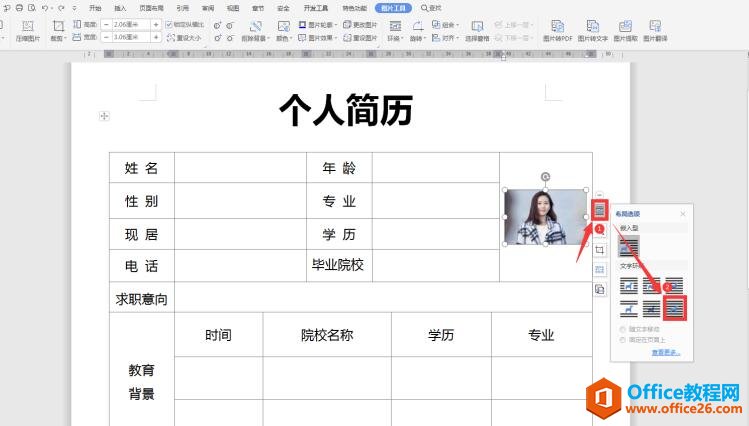Click the 压缩图片 compress picture icon
Screen dimensions: 749x426
[x=26, y=29]
